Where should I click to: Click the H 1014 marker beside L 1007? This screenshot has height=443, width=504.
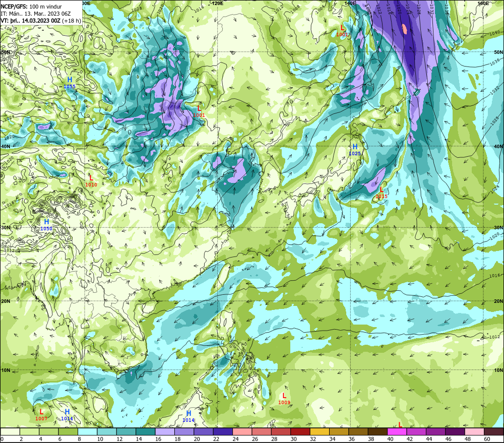(67, 415)
